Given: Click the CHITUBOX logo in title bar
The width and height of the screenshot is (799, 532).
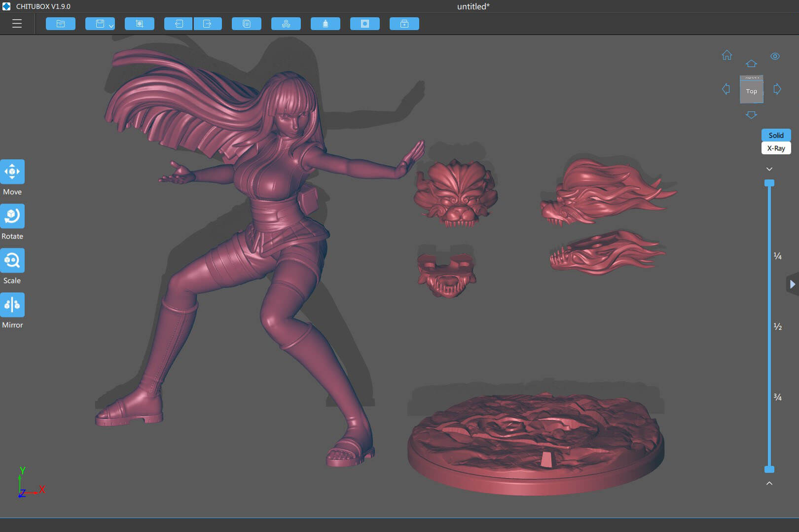Looking at the screenshot, I should (x=6, y=6).
